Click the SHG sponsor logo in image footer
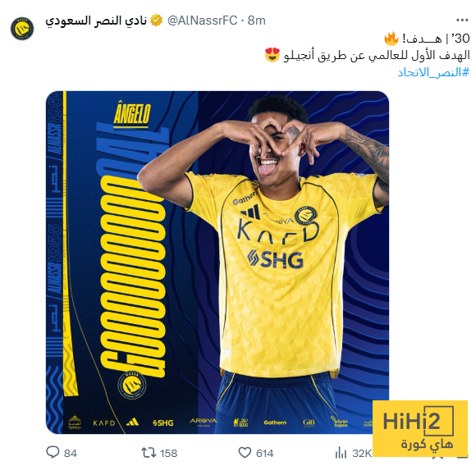The image size is (476, 466). (x=163, y=423)
